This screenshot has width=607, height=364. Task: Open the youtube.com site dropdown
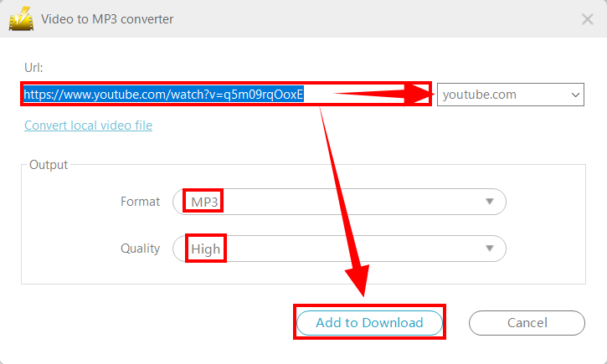pyautogui.click(x=510, y=95)
